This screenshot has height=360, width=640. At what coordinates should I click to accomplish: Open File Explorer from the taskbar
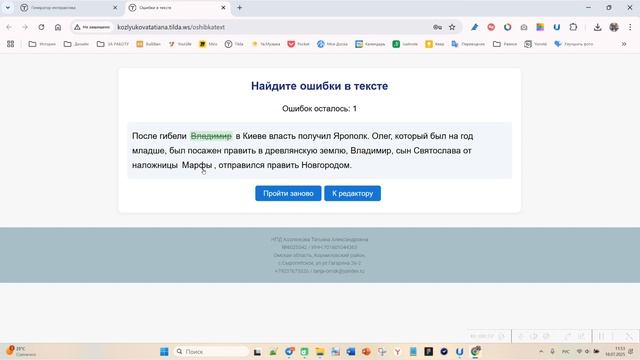tap(320, 351)
